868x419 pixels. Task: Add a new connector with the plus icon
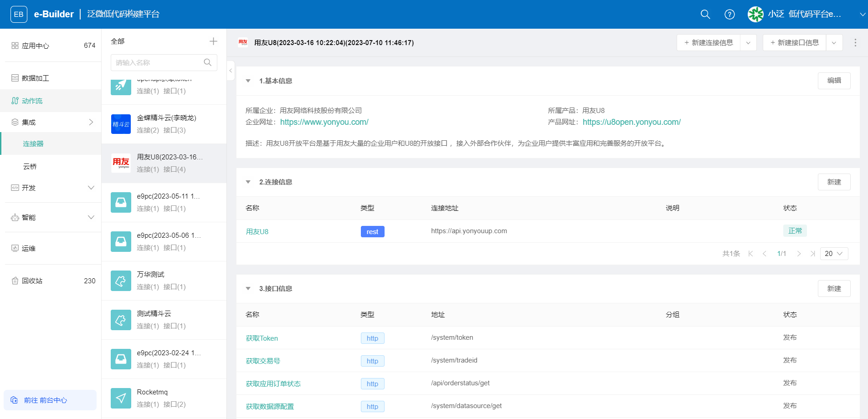click(x=213, y=41)
